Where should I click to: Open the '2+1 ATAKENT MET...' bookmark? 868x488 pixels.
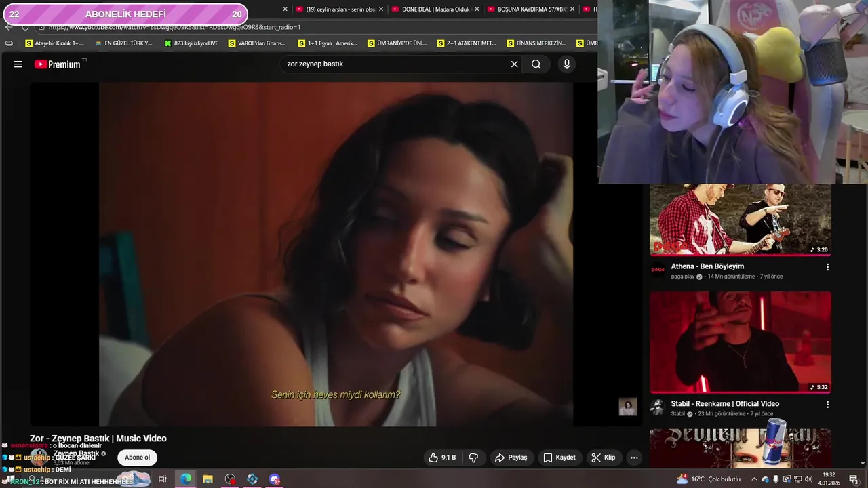coord(467,43)
